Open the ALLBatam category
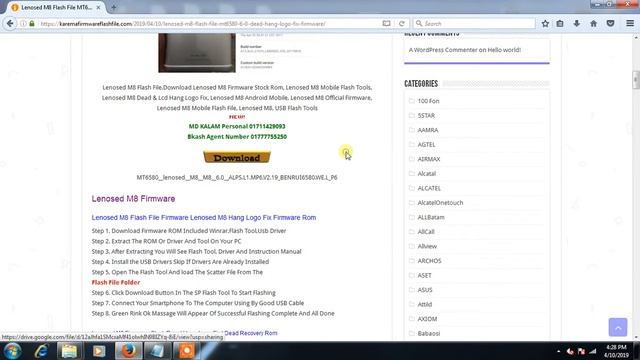The width and height of the screenshot is (640, 360). click(431, 217)
